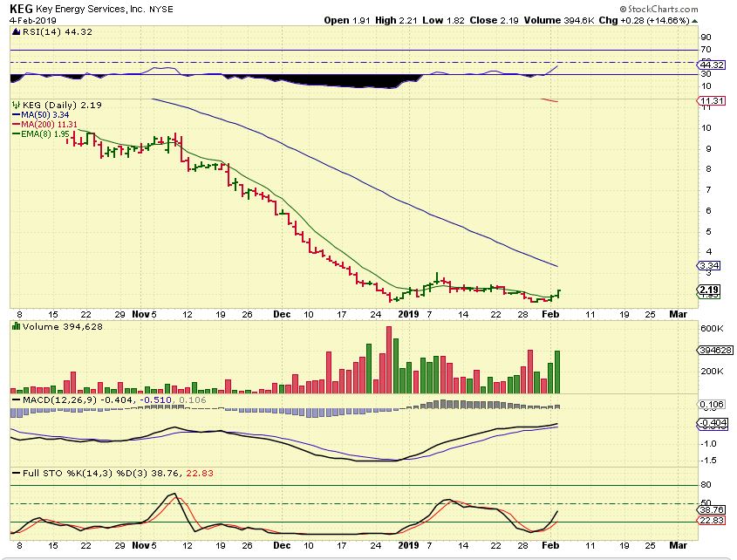Click the 4-Feb-2019 date label

pos(33,21)
